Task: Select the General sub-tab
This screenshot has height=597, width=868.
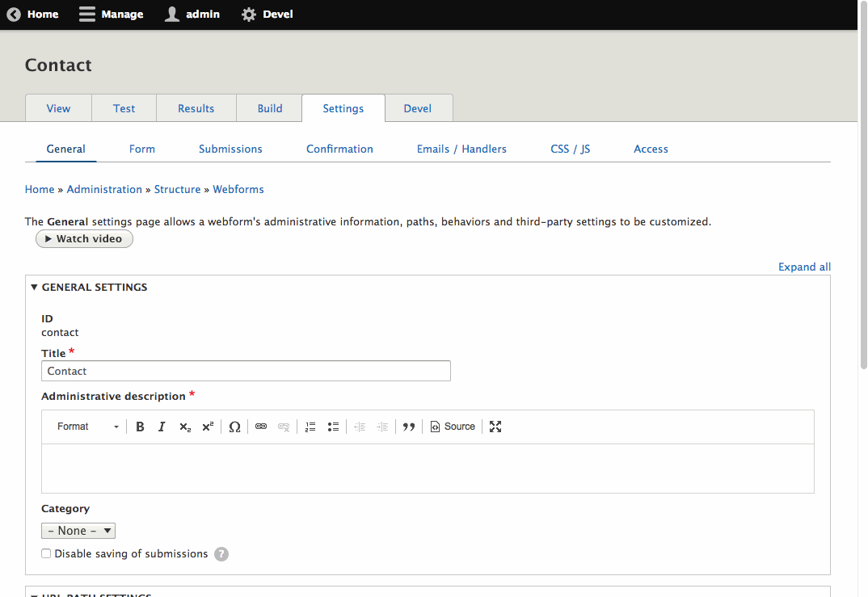Action: tap(66, 149)
